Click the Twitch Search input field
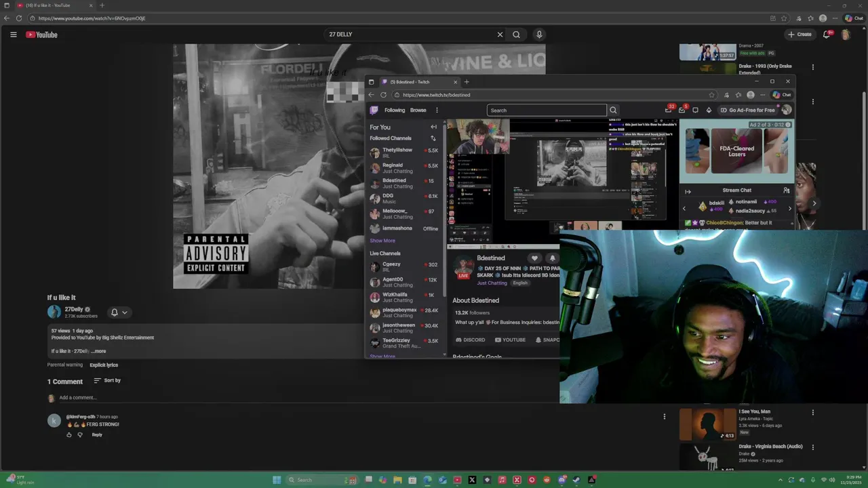 (547, 110)
